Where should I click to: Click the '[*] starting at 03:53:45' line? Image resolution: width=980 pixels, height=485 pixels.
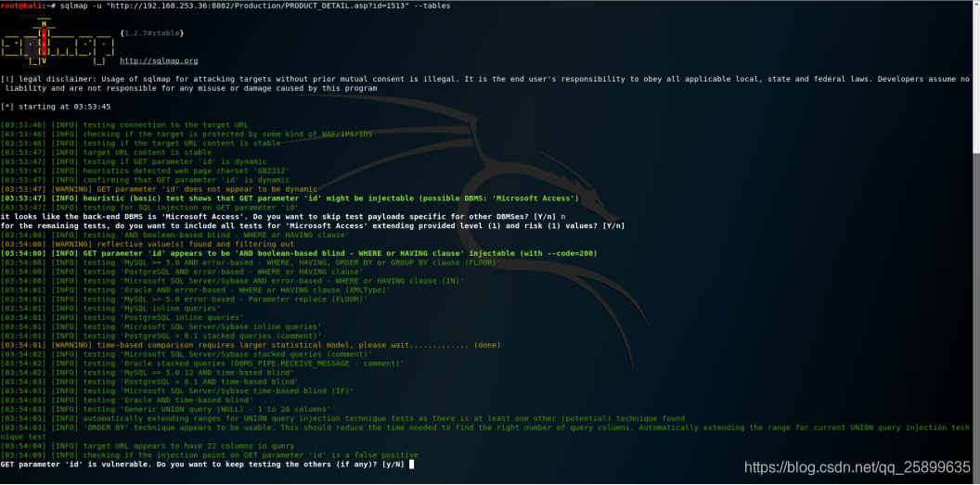pos(56,107)
